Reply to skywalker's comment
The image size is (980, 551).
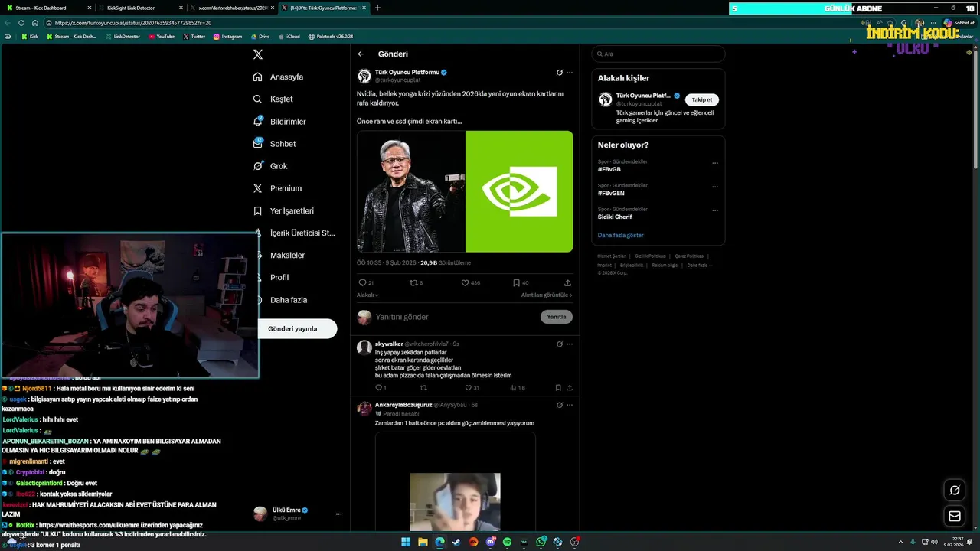tap(381, 388)
